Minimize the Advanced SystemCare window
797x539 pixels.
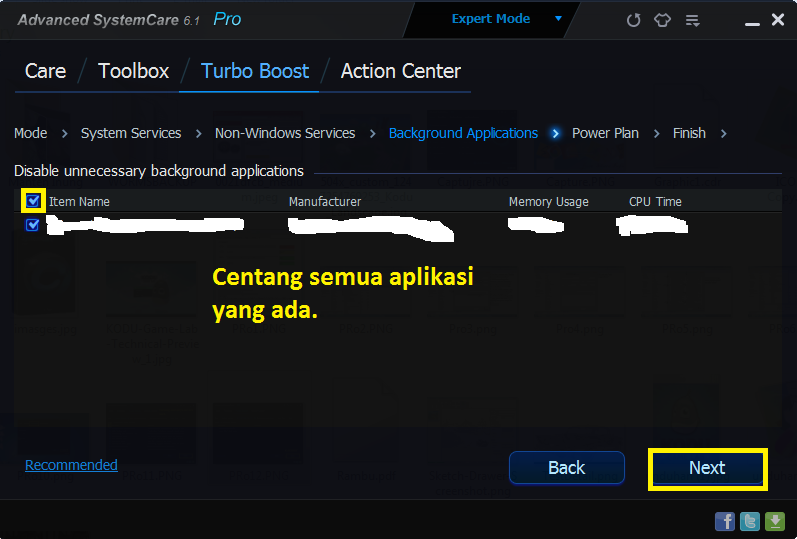tap(752, 23)
